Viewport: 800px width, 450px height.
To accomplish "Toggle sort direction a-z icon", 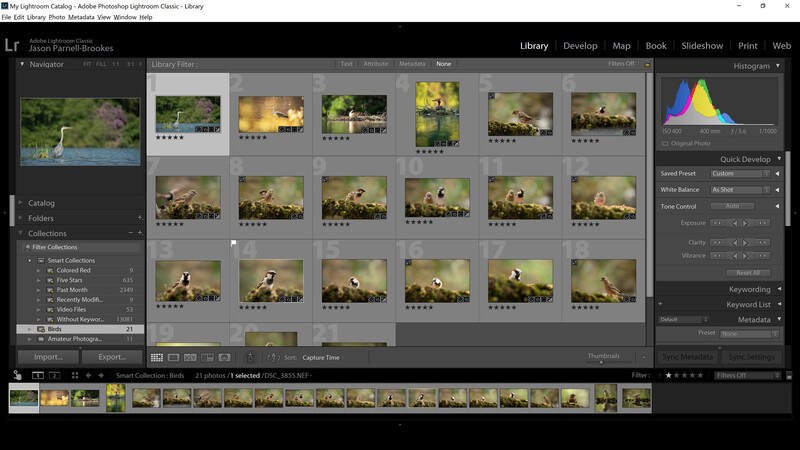I will [273, 358].
